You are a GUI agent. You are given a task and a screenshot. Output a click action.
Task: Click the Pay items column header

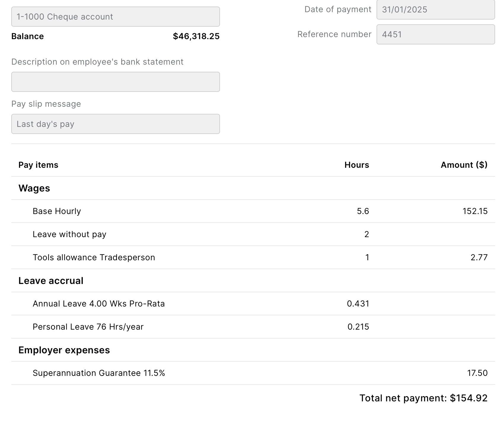(x=38, y=165)
